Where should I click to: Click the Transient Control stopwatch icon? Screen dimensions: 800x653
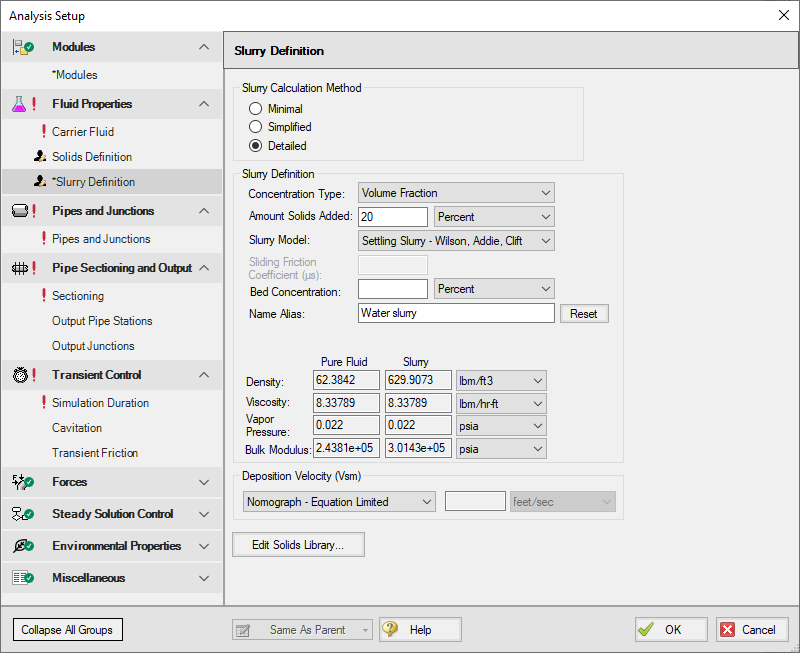(x=20, y=374)
